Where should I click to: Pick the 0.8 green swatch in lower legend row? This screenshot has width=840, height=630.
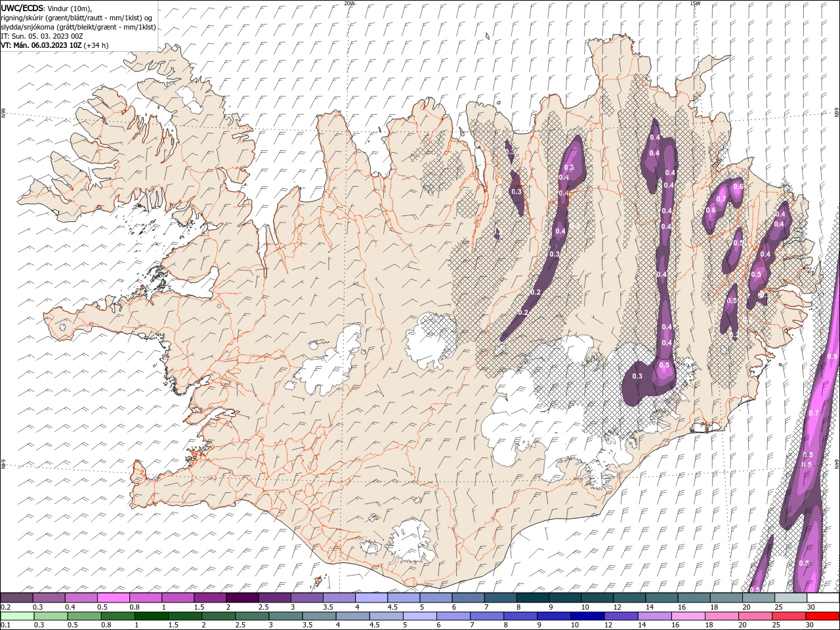pos(119,616)
